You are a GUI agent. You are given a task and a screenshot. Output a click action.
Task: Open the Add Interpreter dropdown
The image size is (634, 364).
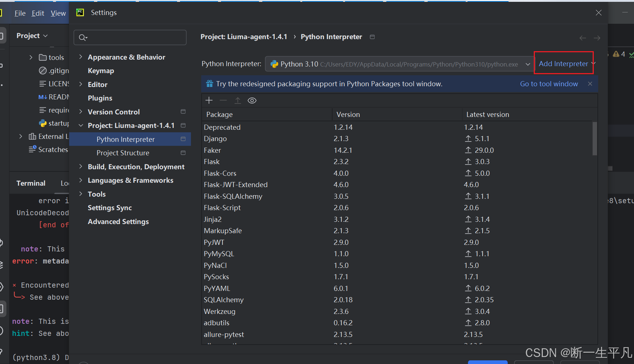pos(567,64)
